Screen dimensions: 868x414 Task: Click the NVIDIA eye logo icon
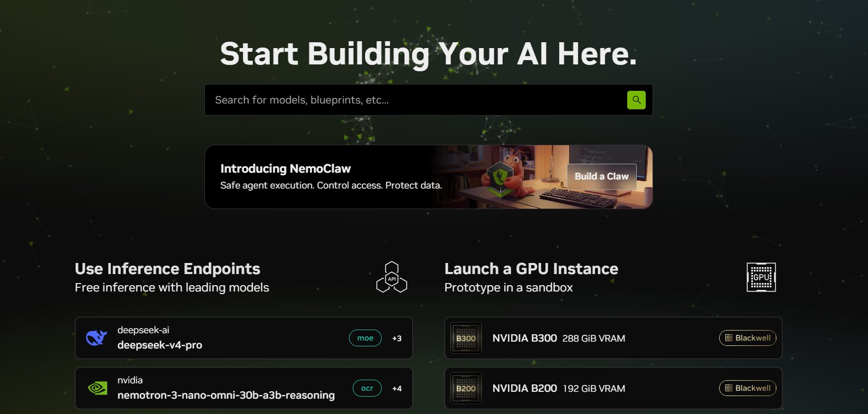[97, 388]
